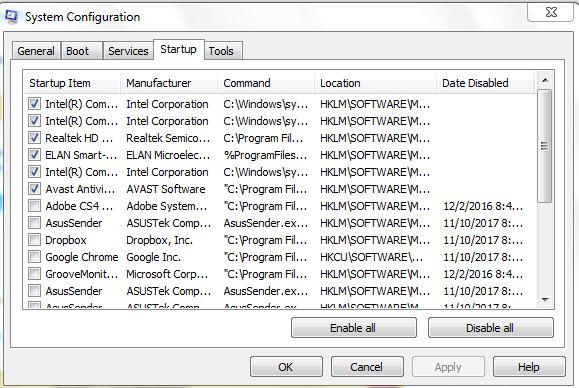Select the Adobe System... manufacturer cell
Image resolution: width=579 pixels, height=388 pixels.
(167, 206)
